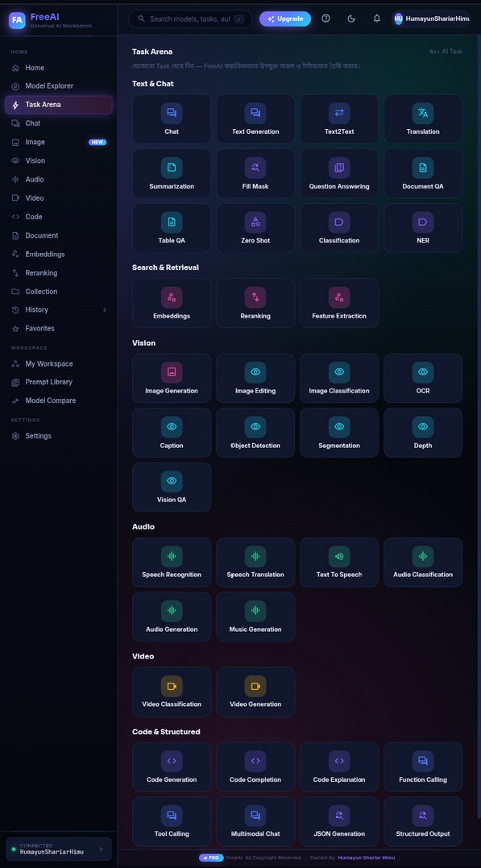Choose the Image Generation task
The width and height of the screenshot is (481, 868).
(x=172, y=378)
